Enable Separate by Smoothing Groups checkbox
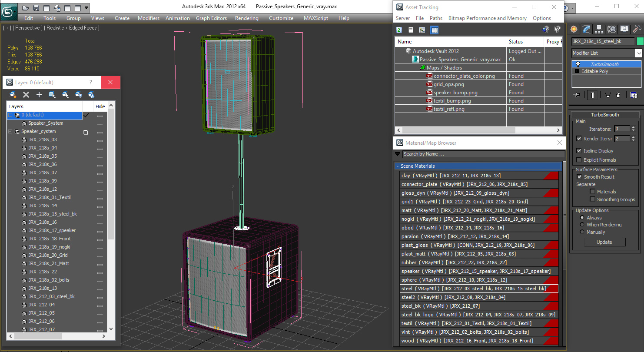The width and height of the screenshot is (644, 352). [x=592, y=199]
